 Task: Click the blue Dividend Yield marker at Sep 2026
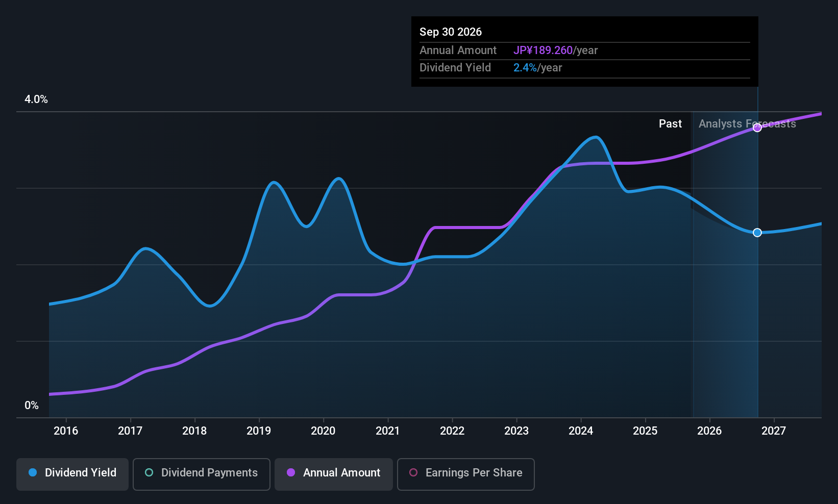(x=757, y=233)
